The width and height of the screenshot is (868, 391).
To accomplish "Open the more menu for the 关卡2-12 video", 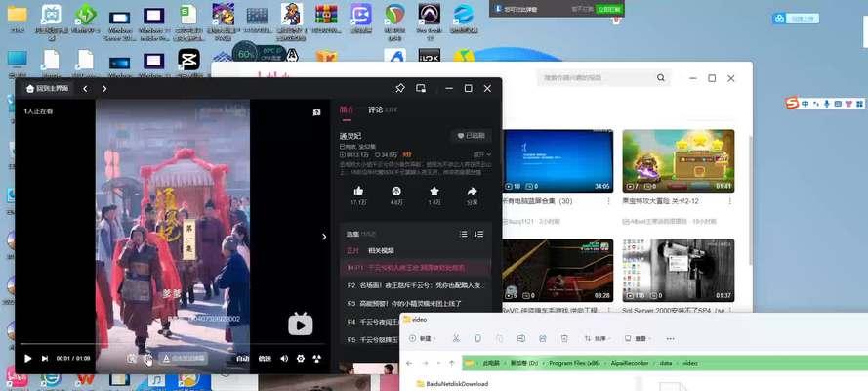I will 729,201.
